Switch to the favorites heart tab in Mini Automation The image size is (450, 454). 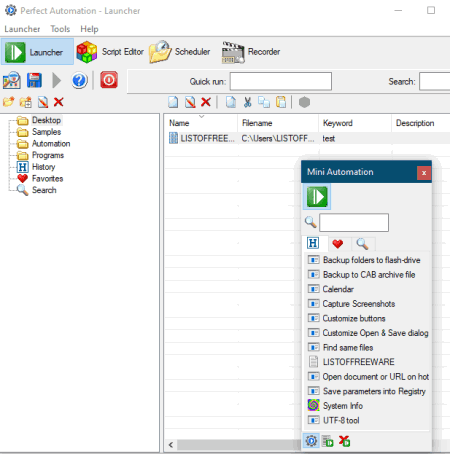[x=338, y=244]
